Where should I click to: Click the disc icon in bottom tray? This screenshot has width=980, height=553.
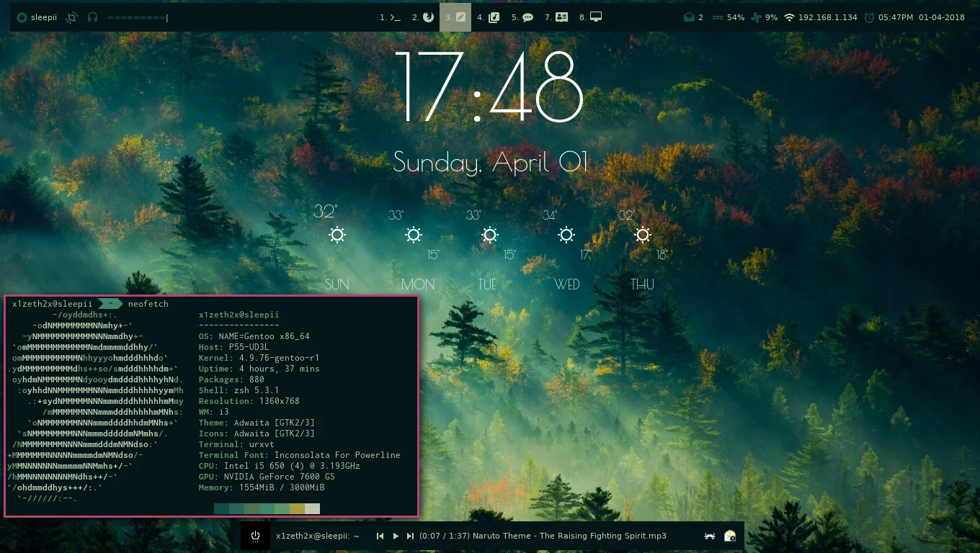[730, 536]
